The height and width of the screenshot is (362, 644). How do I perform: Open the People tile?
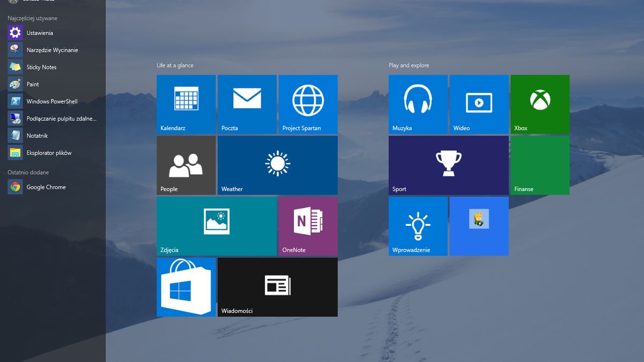pyautogui.click(x=186, y=165)
